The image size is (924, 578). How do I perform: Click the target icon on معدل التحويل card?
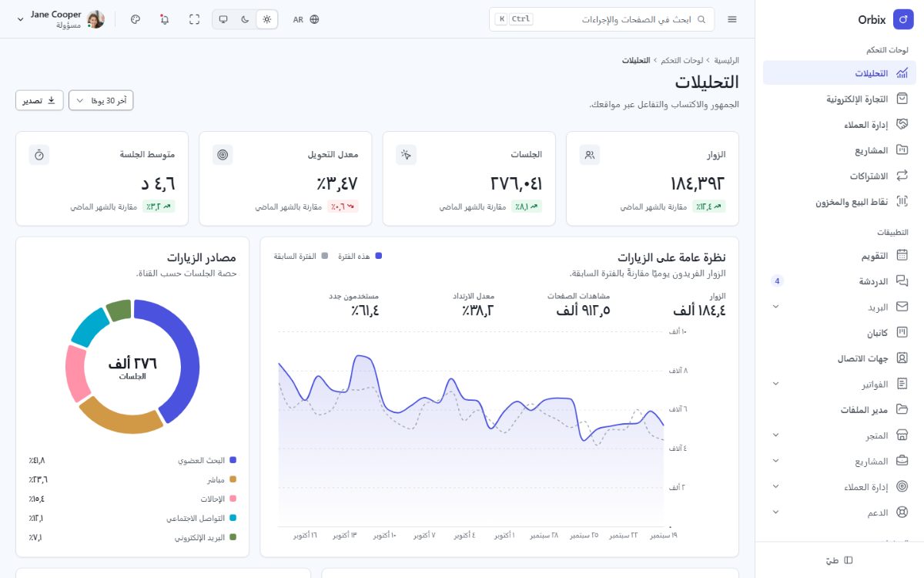click(223, 155)
